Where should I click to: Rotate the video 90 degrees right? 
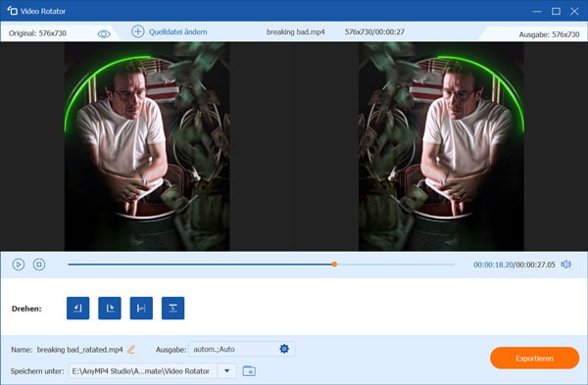coord(110,309)
